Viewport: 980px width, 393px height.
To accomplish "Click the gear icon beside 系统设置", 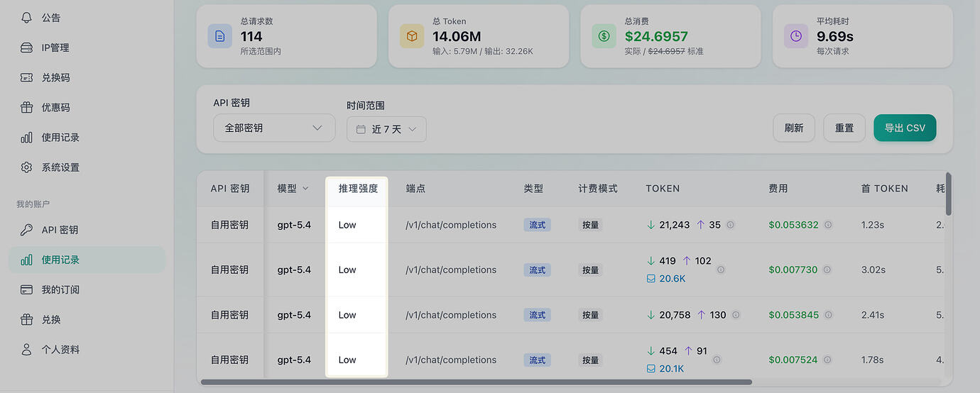I will [26, 167].
